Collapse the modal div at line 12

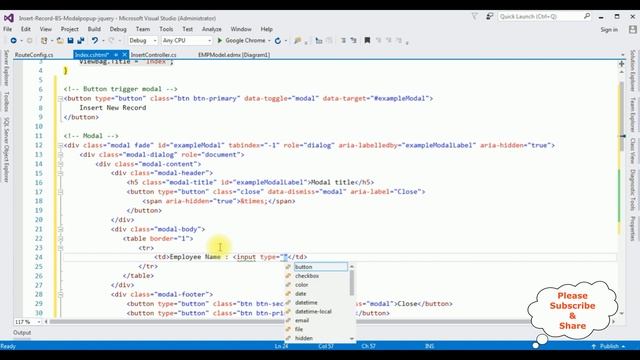pyautogui.click(x=60, y=145)
